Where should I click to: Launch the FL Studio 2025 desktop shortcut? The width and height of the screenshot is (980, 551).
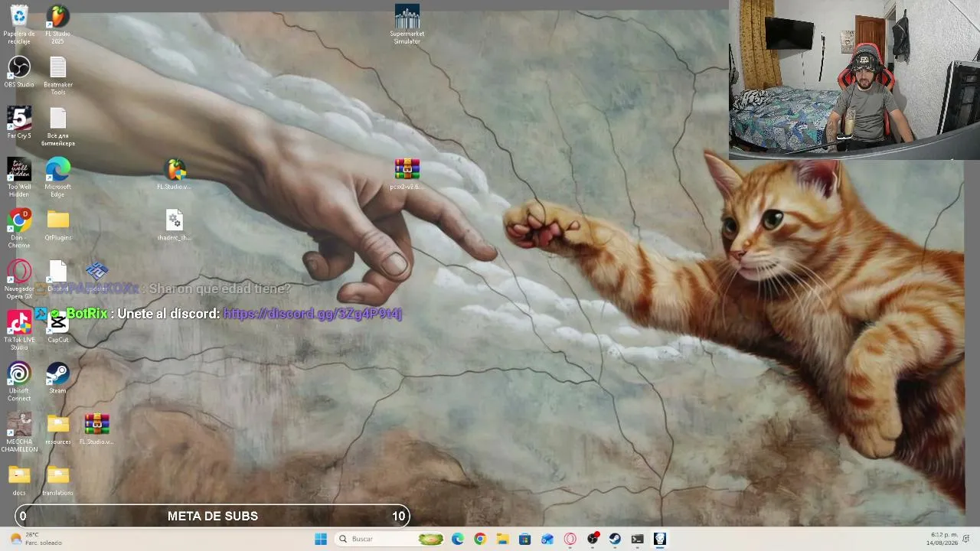57,24
